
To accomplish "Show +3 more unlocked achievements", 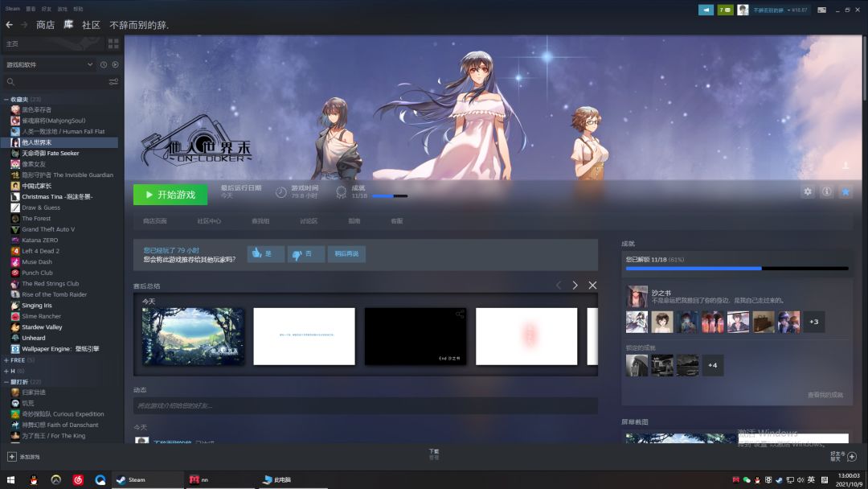I will pyautogui.click(x=813, y=322).
